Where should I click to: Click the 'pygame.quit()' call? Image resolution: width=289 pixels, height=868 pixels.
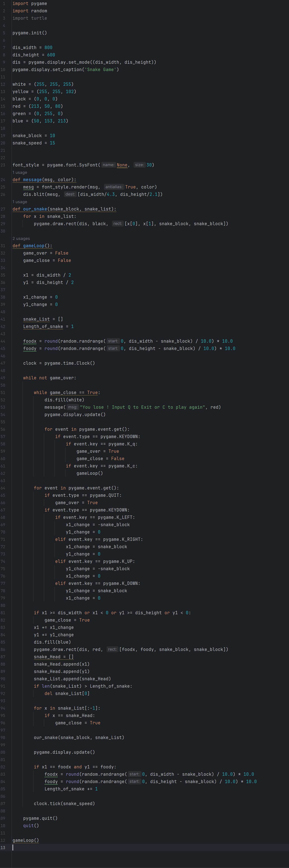40,818
